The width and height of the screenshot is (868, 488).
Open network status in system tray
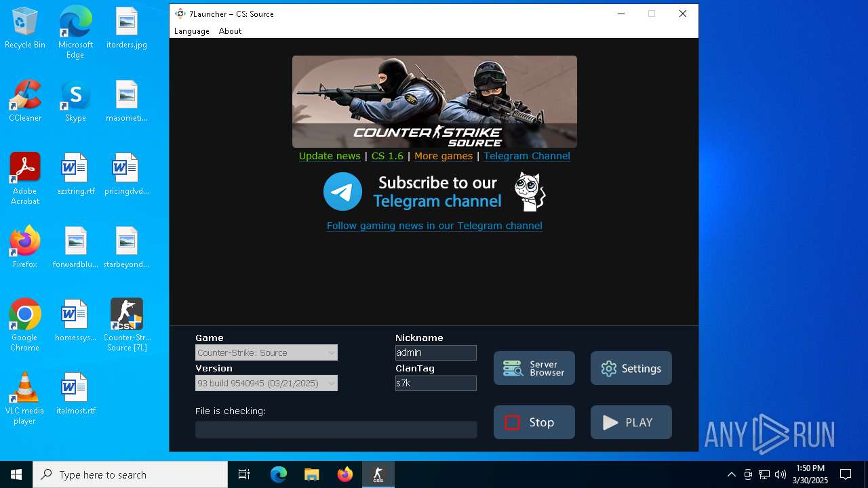764,474
